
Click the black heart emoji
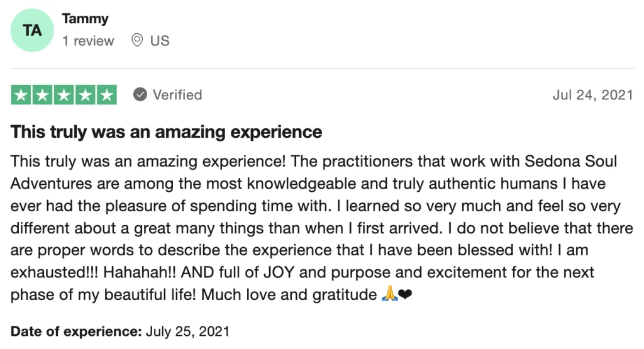click(x=405, y=294)
